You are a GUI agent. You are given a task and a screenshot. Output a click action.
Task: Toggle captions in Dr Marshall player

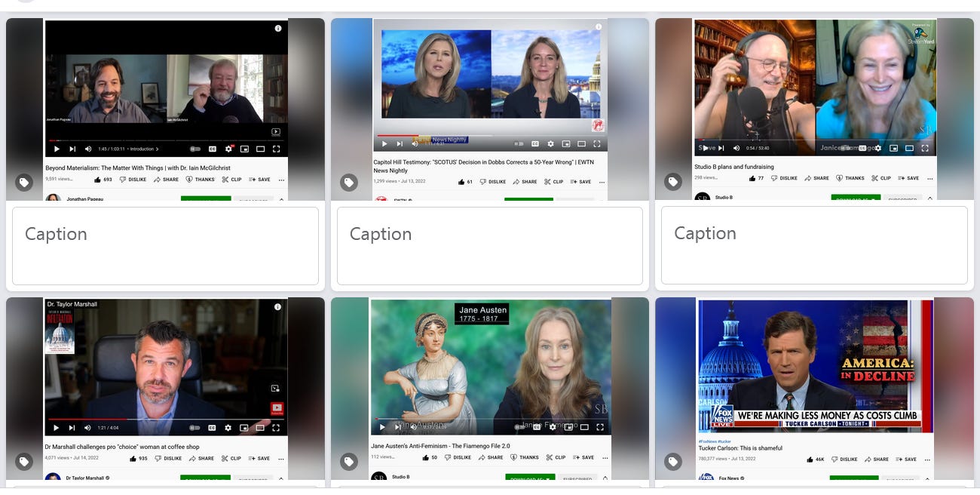point(213,428)
